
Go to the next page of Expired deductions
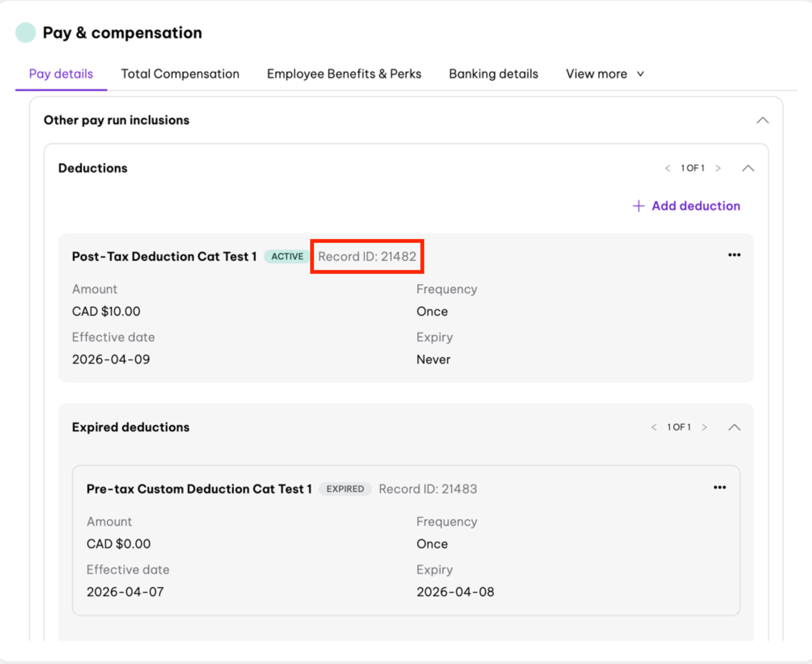704,427
